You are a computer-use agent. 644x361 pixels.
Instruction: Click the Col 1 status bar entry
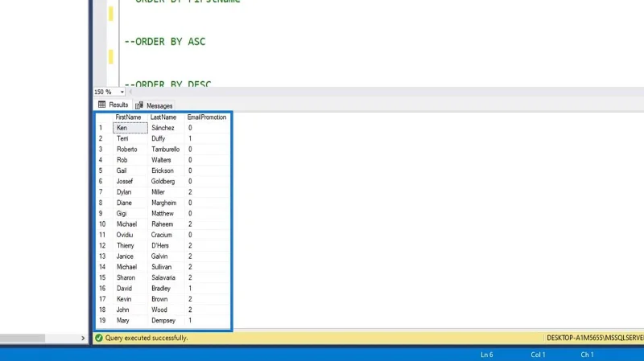pos(538,355)
